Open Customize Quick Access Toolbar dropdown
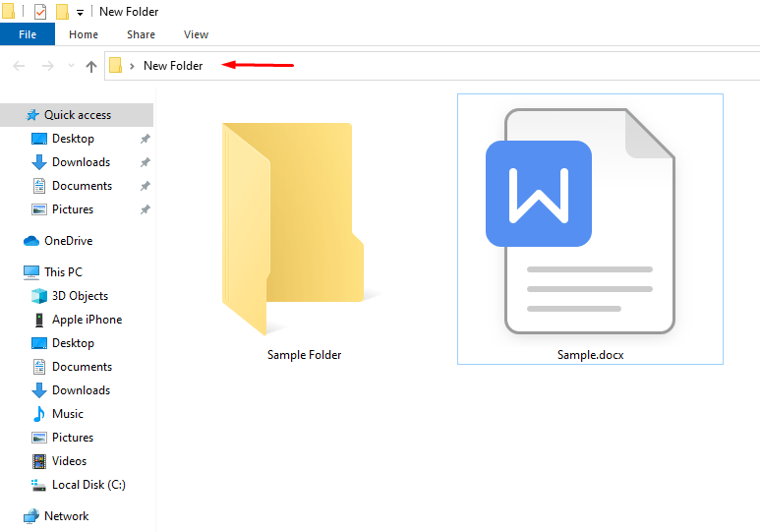The height and width of the screenshot is (532, 760). click(80, 13)
